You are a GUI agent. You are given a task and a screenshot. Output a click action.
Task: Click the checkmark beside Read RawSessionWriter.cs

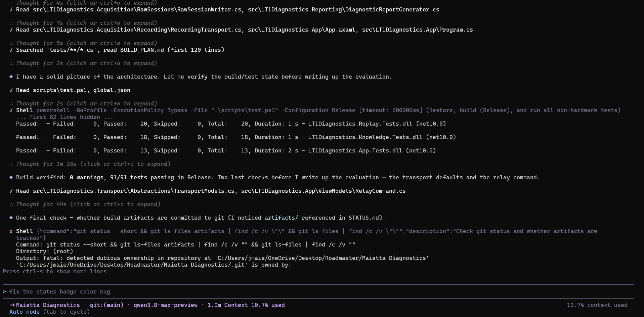click(11, 9)
